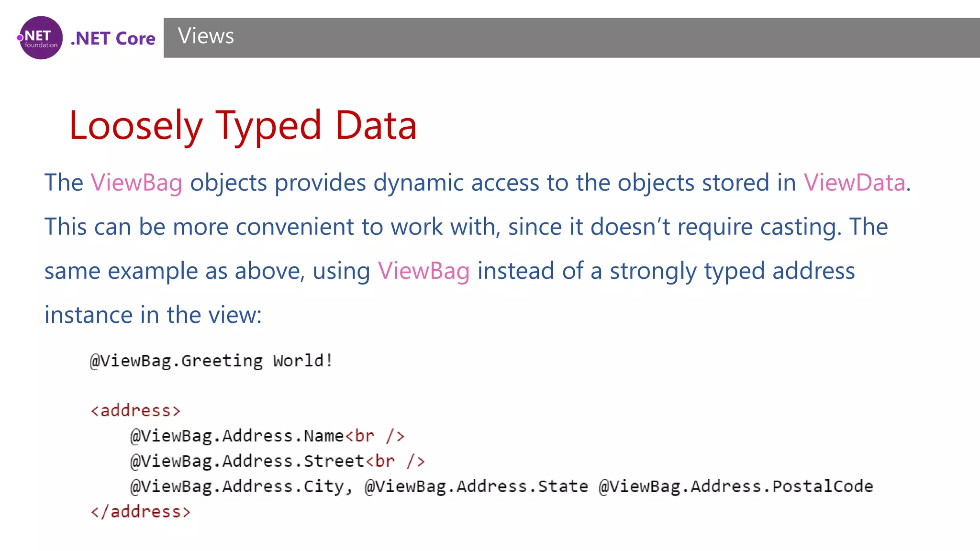Click the .NET foundation logo icon
This screenshot has width=980, height=551.
point(40,38)
